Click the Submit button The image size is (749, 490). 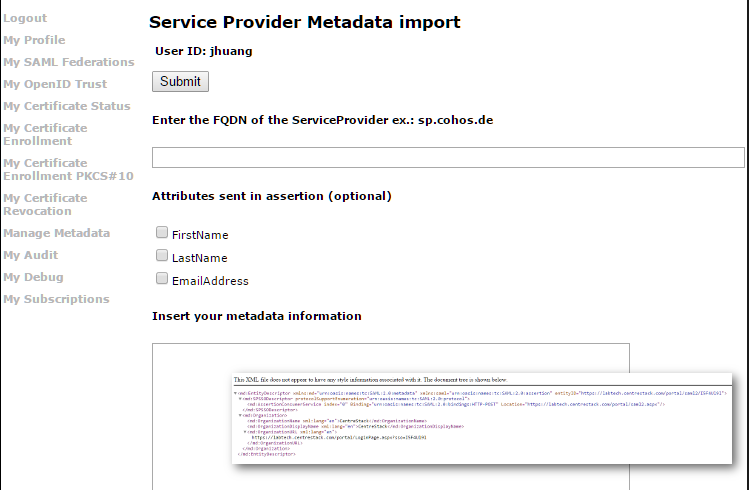[181, 82]
